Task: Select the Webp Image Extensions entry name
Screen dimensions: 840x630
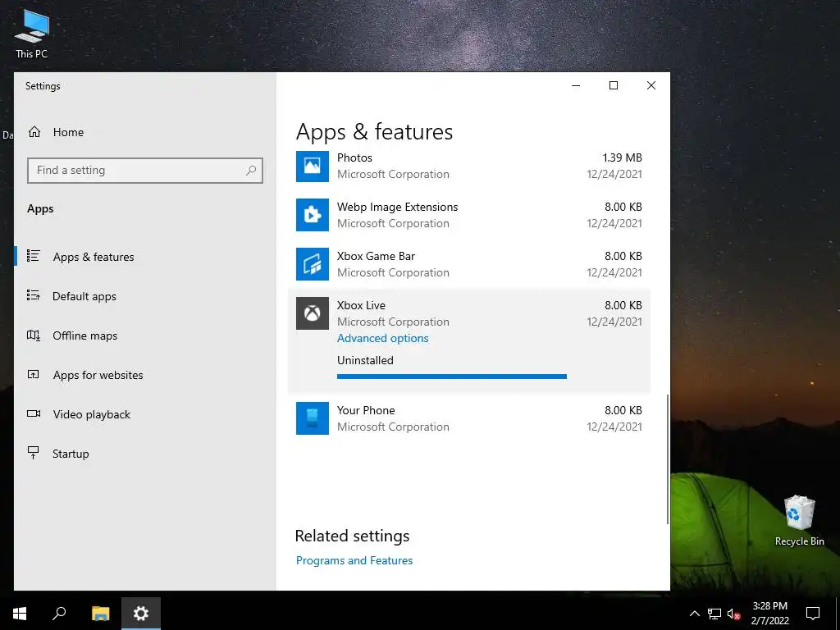Action: (397, 207)
